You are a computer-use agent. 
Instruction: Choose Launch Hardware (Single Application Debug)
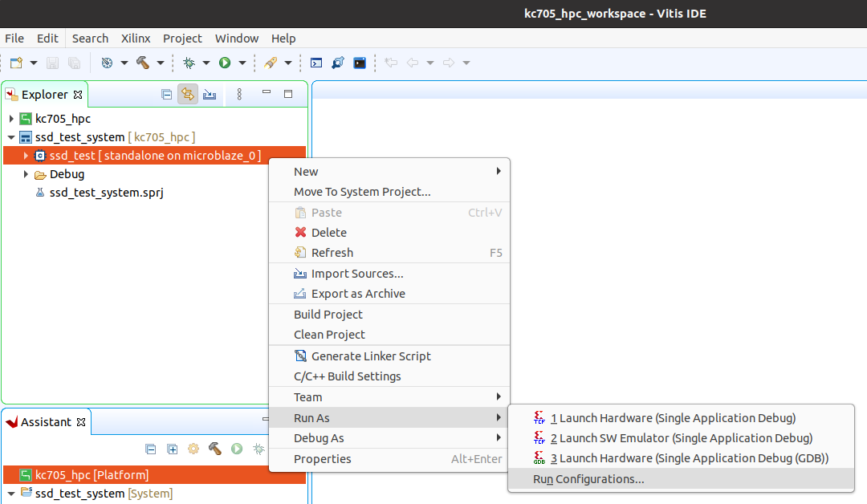(x=681, y=418)
